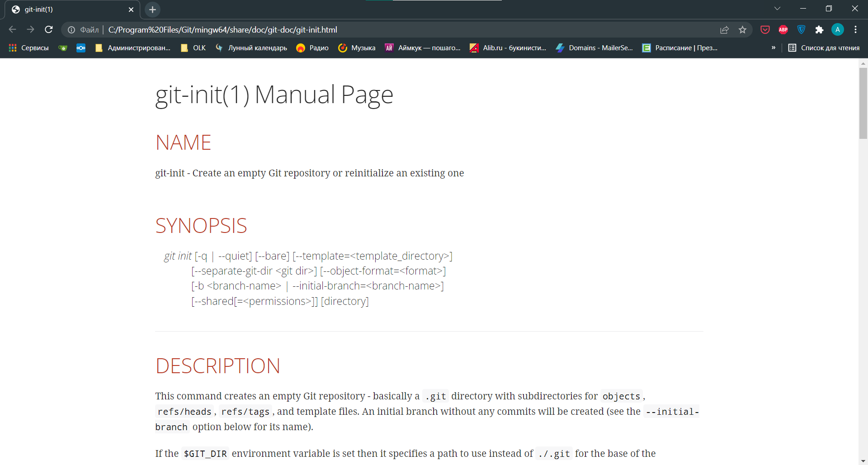Image resolution: width=868 pixels, height=465 pixels.
Task: Click the DESCRIPTION heading
Action: pyautogui.click(x=217, y=366)
